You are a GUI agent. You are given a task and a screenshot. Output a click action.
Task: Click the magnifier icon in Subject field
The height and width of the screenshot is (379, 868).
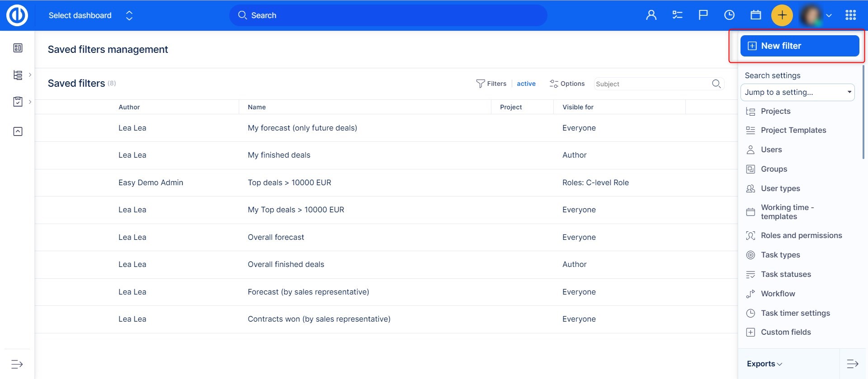716,84
